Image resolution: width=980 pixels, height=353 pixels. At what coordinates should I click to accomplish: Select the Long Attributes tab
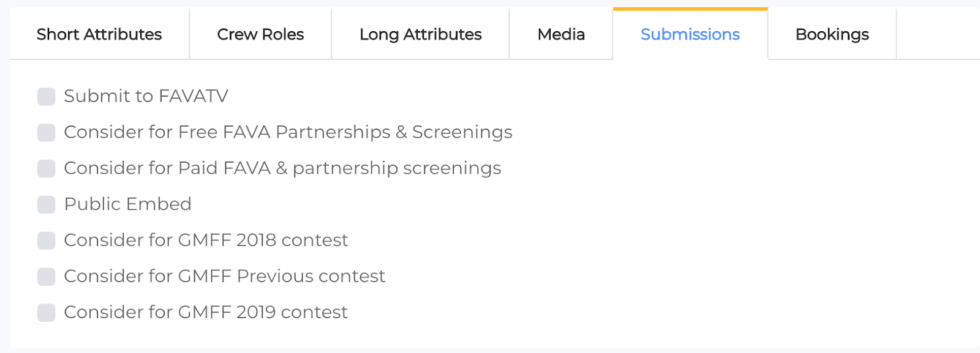[x=420, y=34]
